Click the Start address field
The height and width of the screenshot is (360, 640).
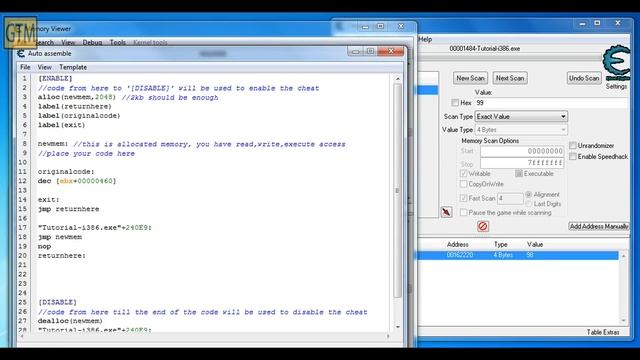point(522,151)
